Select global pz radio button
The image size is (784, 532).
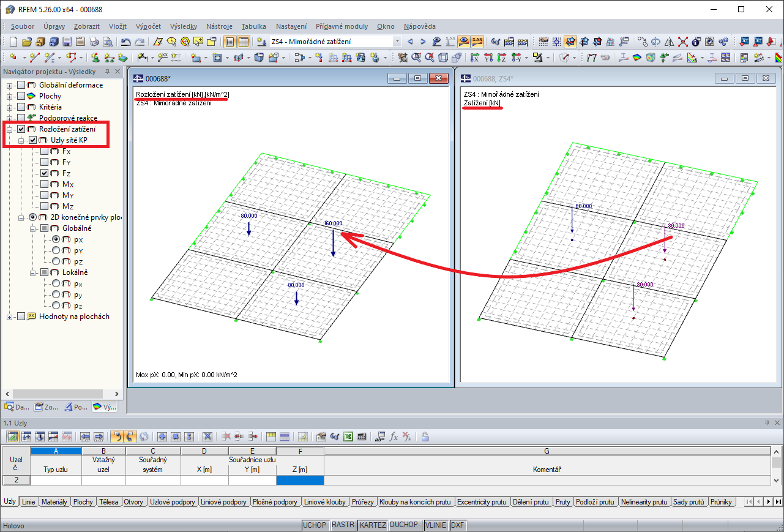(x=56, y=261)
